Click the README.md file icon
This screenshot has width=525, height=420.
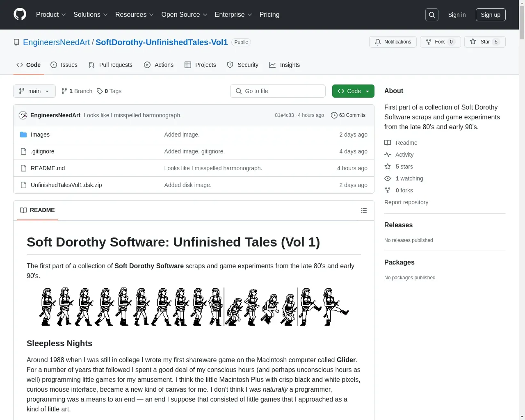tap(23, 168)
